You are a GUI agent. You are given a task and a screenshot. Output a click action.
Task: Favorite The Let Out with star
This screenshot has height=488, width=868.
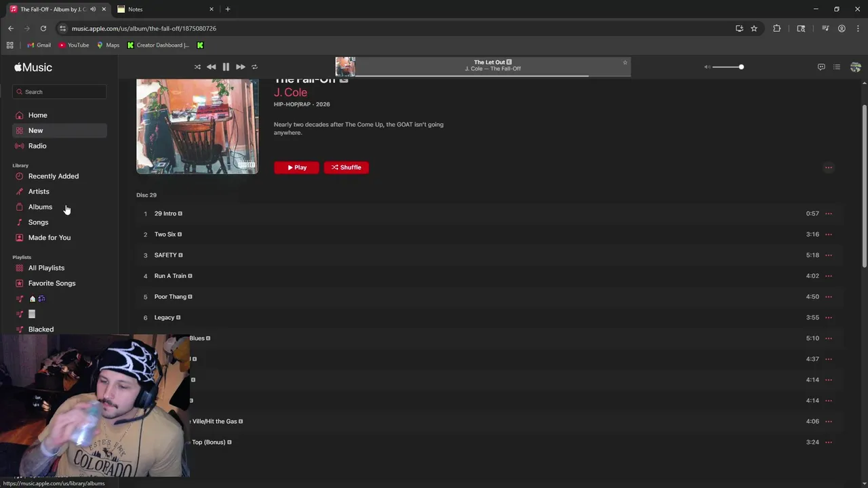[625, 62]
